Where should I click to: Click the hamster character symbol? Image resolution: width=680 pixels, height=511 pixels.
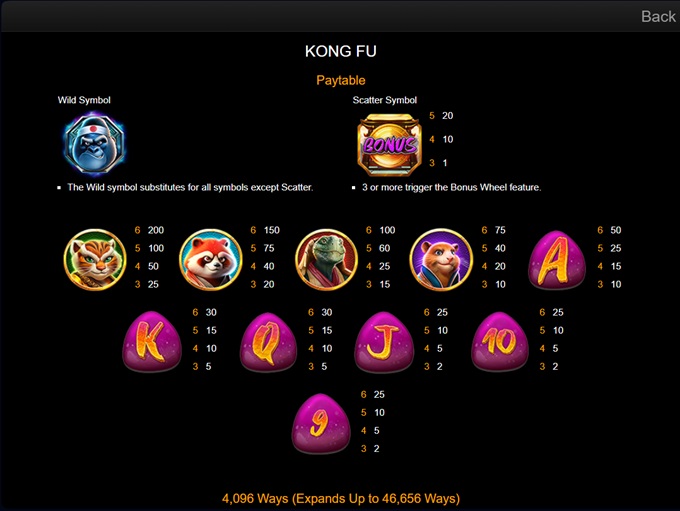[441, 259]
